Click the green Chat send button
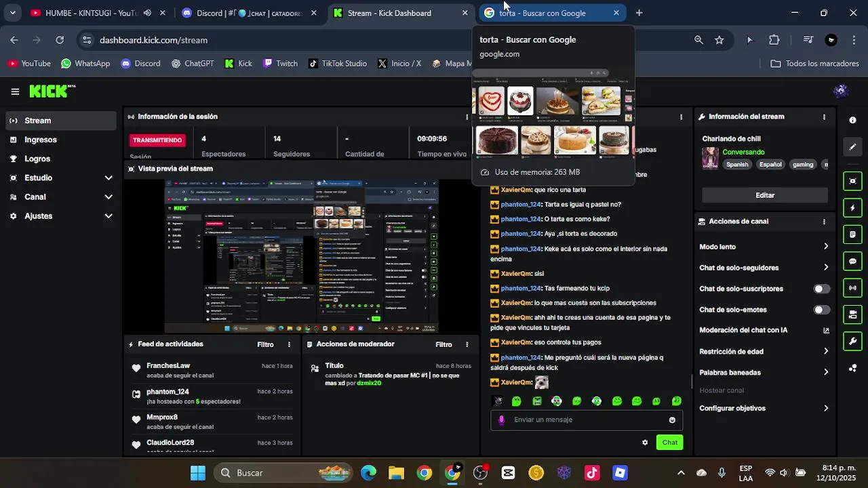The image size is (868, 488). click(x=670, y=443)
